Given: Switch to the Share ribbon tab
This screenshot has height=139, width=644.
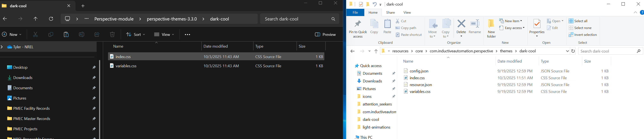Looking at the screenshot, I should coord(390,13).
